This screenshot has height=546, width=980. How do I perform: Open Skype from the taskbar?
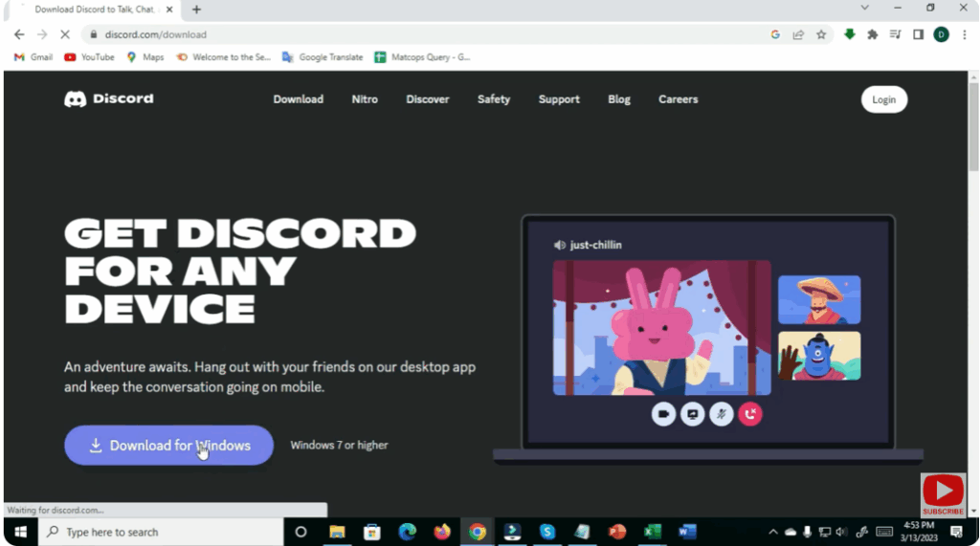pyautogui.click(x=546, y=532)
